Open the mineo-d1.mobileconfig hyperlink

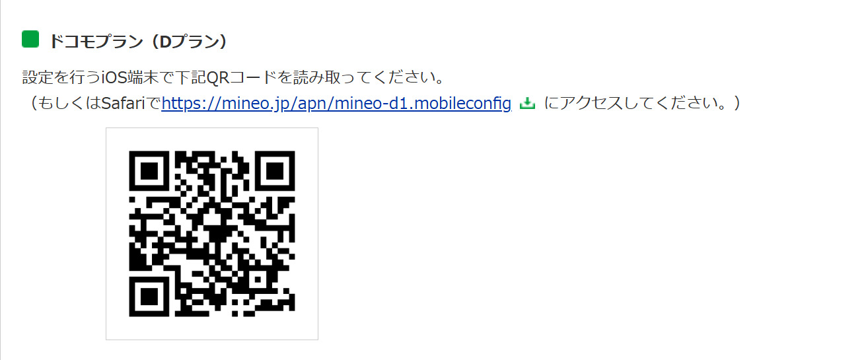[336, 104]
